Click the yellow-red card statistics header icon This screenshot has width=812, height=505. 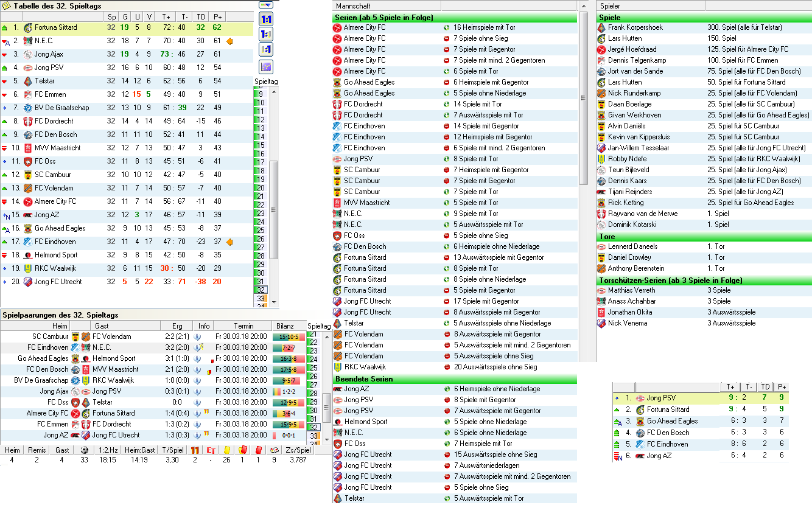pyautogui.click(x=242, y=450)
